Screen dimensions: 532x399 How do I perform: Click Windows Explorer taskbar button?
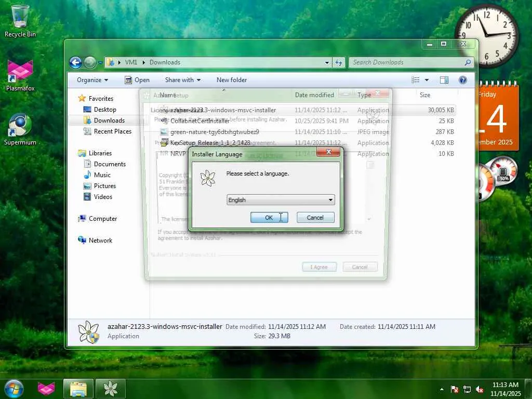coord(78,389)
